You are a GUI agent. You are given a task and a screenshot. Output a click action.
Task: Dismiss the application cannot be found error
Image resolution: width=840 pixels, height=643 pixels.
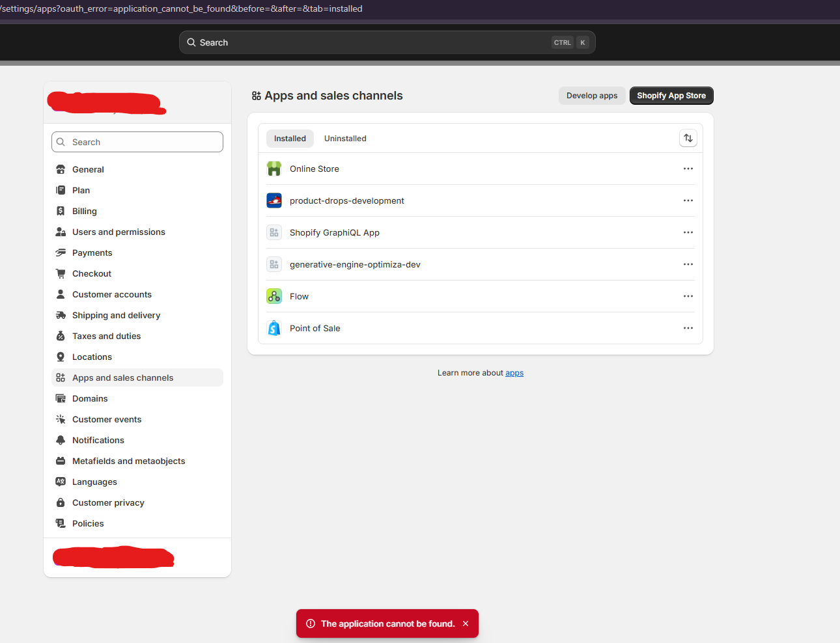466,623
